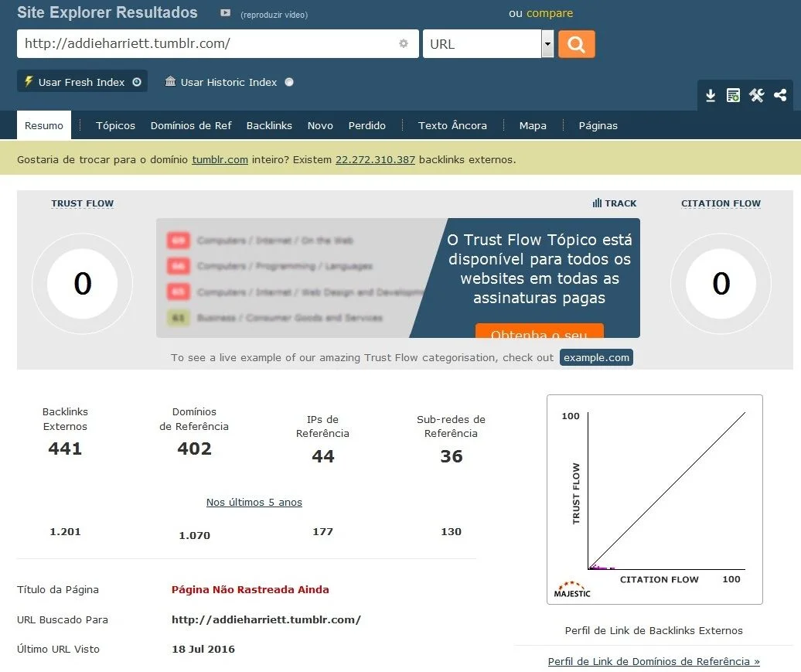This screenshot has height=672, width=801.
Task: Click the five-year backlinks value 1.201
Action: pos(66,531)
